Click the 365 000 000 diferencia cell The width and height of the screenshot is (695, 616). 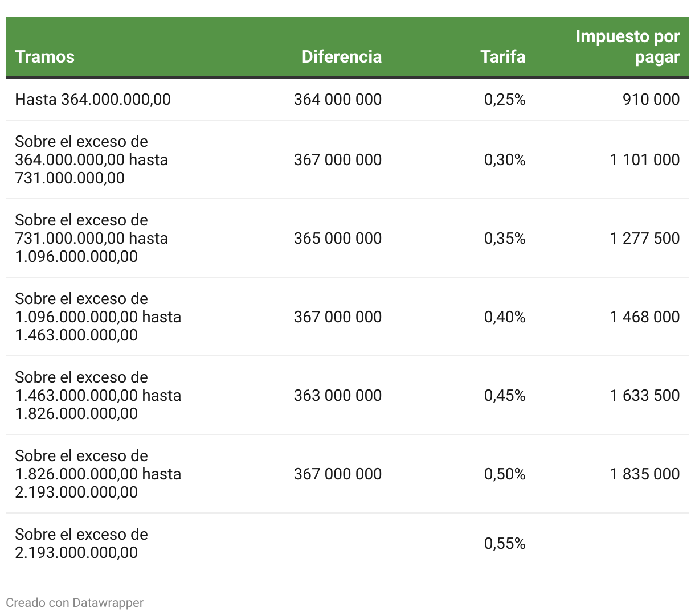point(337,238)
